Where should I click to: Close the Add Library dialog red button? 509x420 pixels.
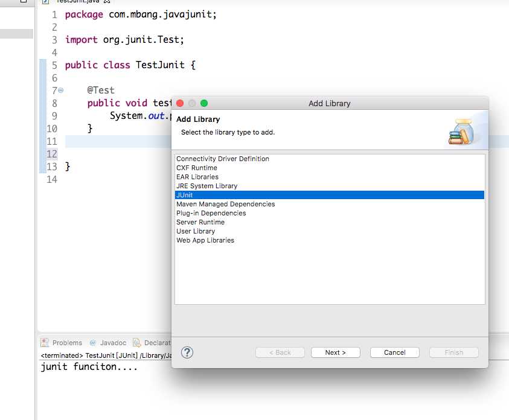click(x=180, y=103)
